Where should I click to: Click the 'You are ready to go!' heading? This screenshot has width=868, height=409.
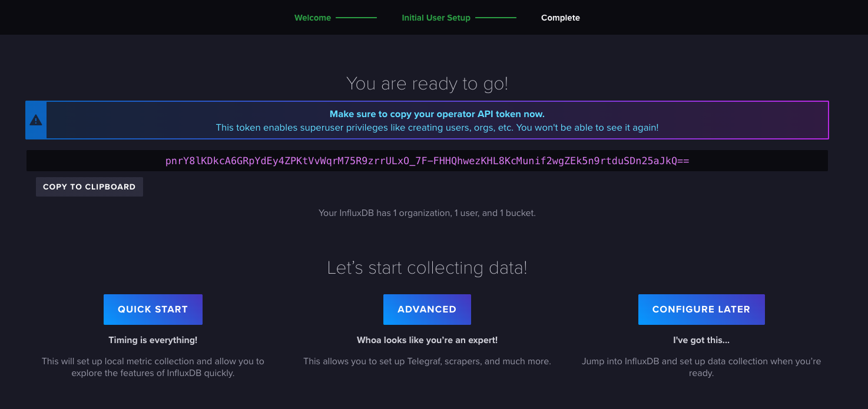point(427,84)
